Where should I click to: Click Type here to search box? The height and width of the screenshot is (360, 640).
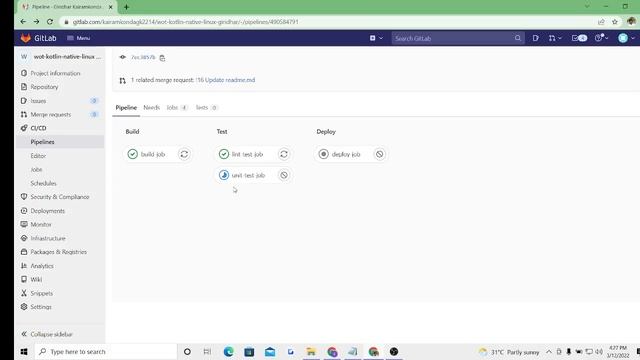click(105, 351)
